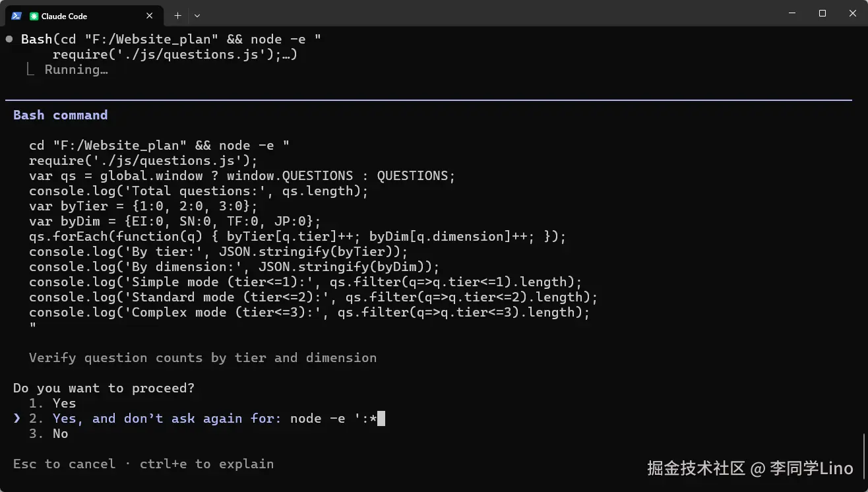Click the ❯ selection arrow indicator
This screenshot has height=492, width=868.
pos(17,419)
